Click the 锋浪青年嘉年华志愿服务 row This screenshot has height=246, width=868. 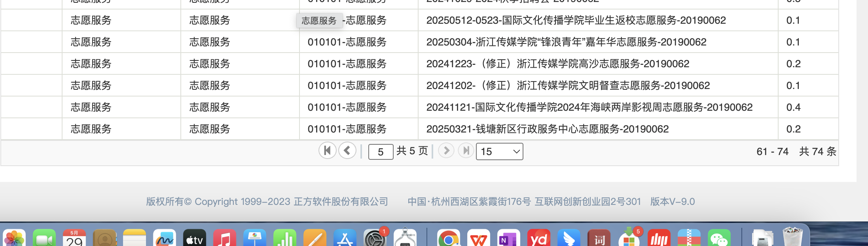point(566,42)
